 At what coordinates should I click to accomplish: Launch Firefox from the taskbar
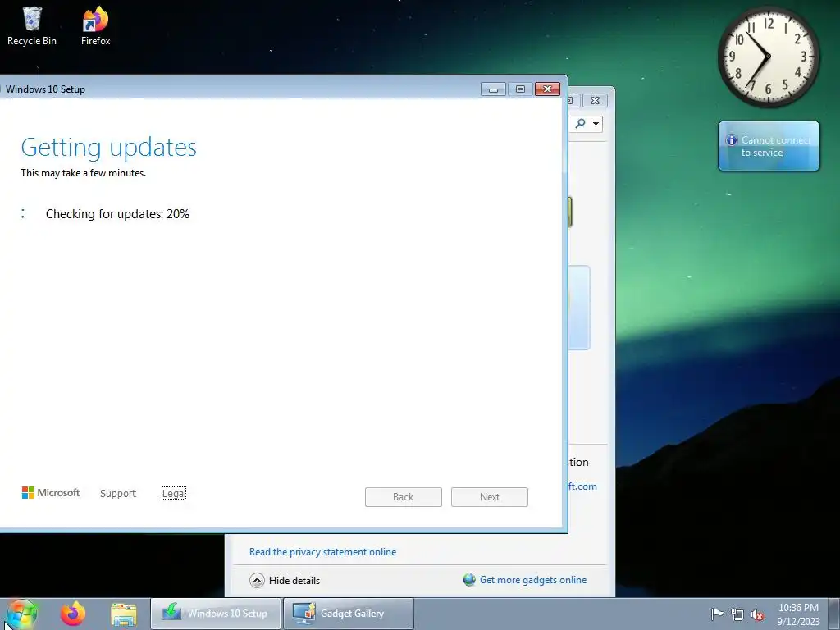73,614
